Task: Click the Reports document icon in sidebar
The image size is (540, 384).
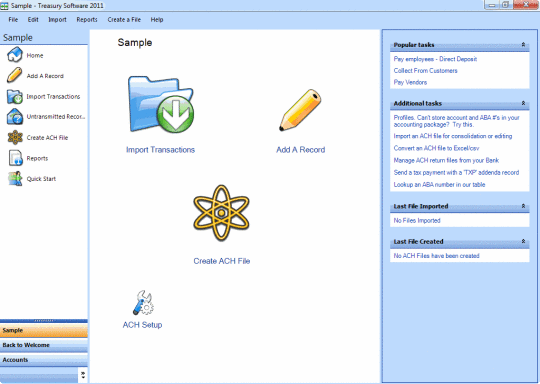Action: click(x=15, y=158)
